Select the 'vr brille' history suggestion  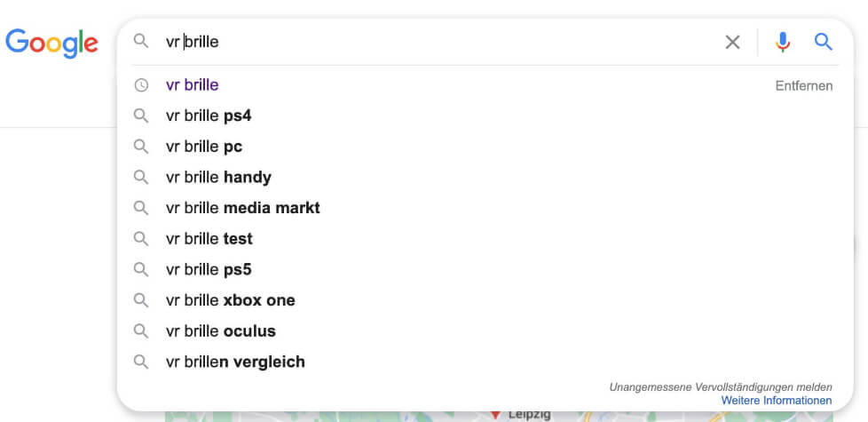point(192,85)
